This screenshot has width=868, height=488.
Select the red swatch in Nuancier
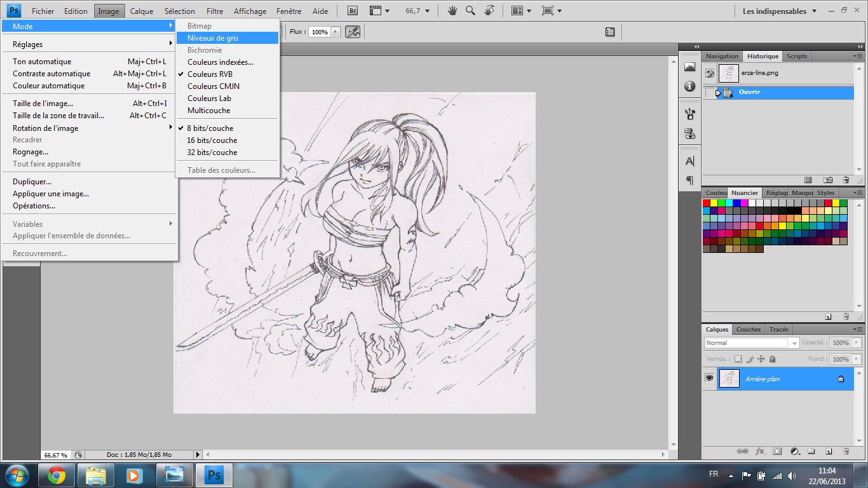tap(706, 203)
